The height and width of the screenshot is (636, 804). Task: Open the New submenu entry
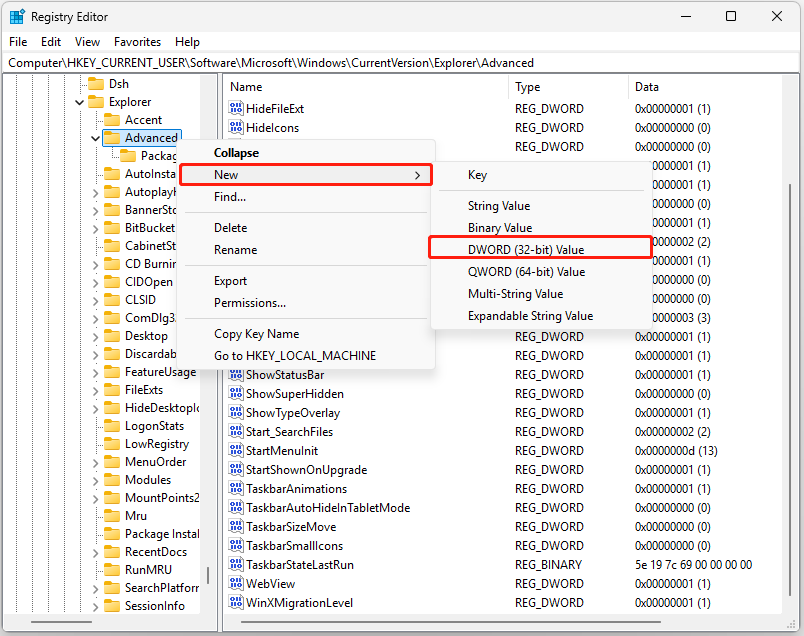coord(306,175)
